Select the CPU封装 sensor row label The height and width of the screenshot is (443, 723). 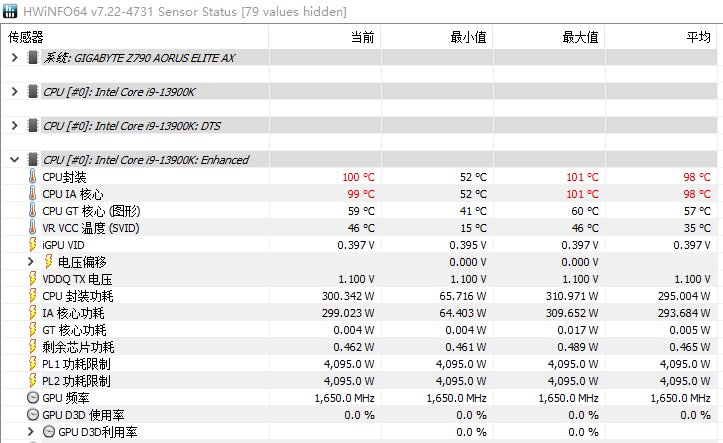coord(64,177)
